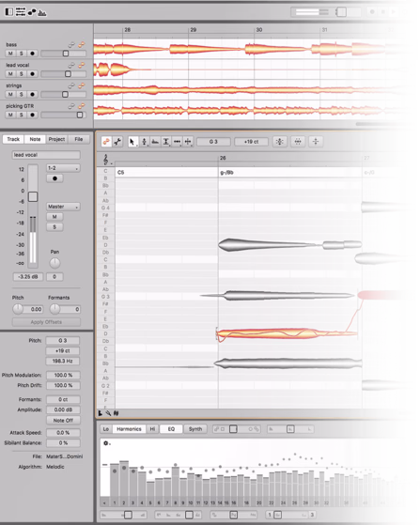Screen dimensions: 420x525
Task: Click the bold L icon below note editor
Action: [x=101, y=413]
